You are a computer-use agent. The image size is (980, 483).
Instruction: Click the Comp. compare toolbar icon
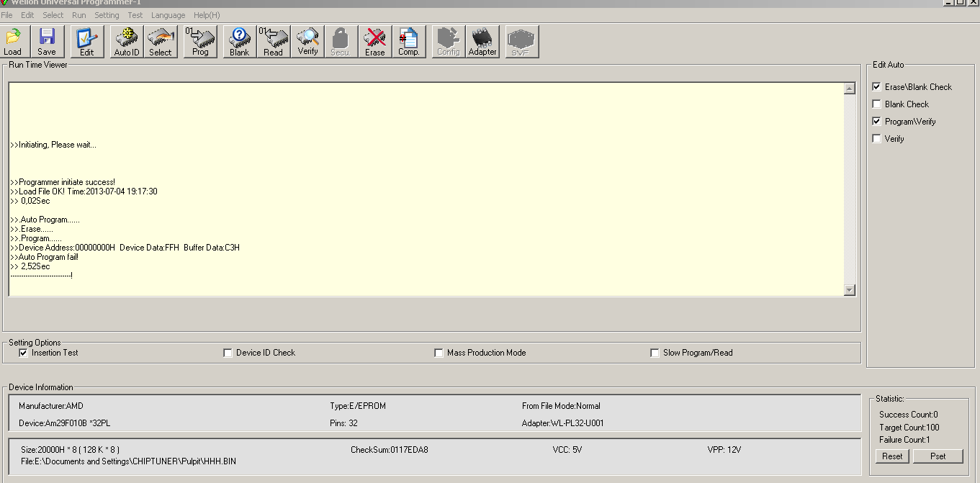click(409, 42)
